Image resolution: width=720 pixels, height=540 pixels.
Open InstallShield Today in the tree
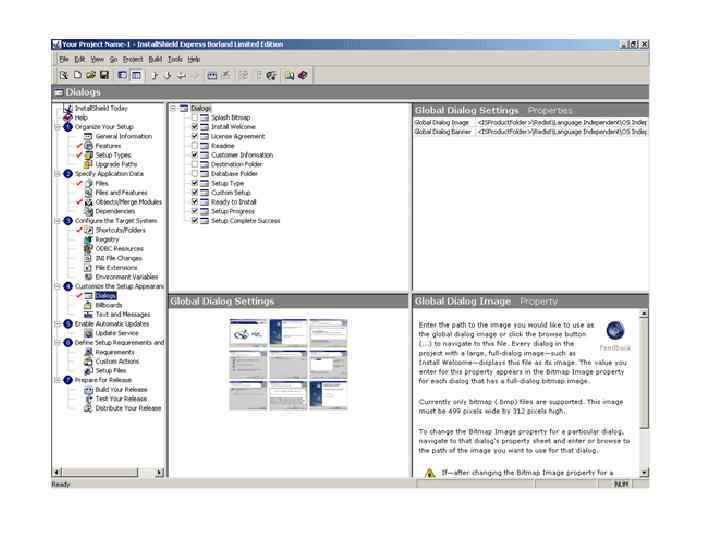(101, 108)
